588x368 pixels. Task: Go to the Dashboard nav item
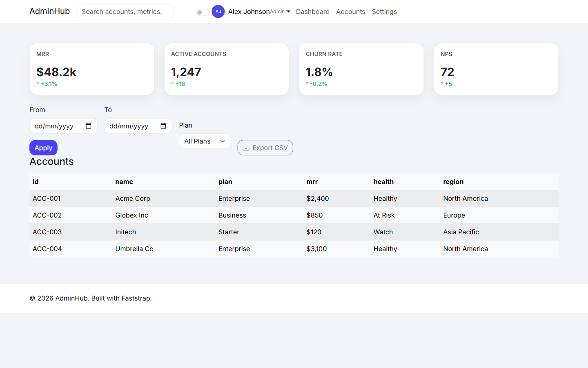(313, 11)
